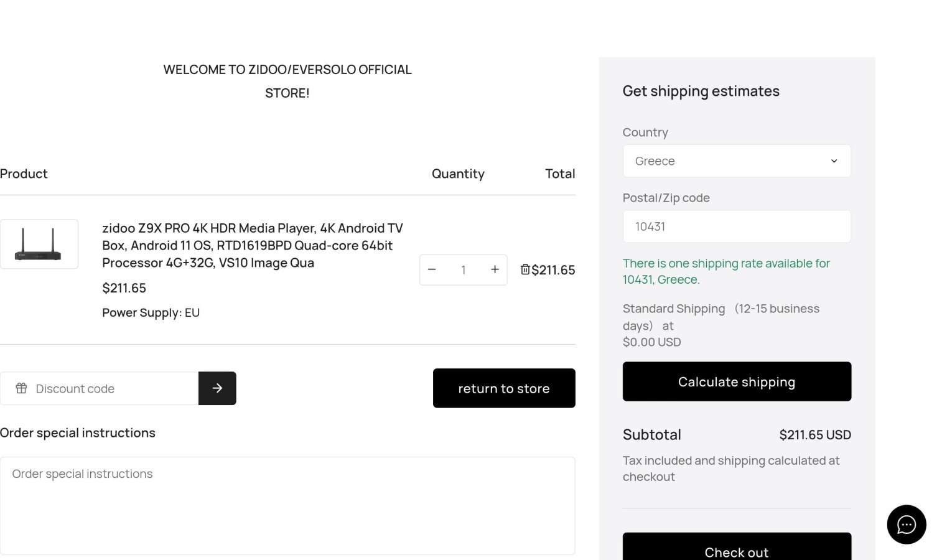The image size is (942, 560).
Task: Click the return to store button
Action: (x=504, y=388)
